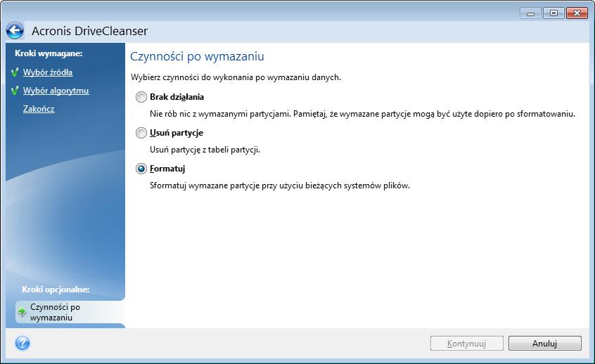Image resolution: width=595 pixels, height=364 pixels.
Task: Click green checkmark beside Wybór źródła
Action: tap(15, 72)
